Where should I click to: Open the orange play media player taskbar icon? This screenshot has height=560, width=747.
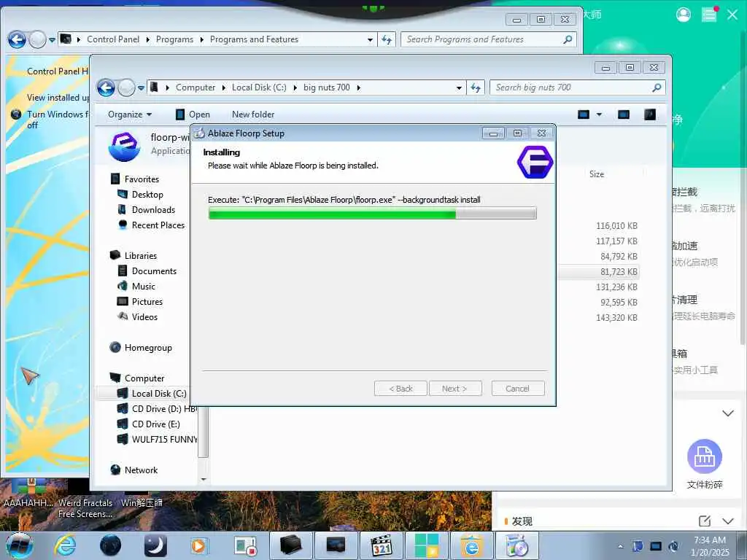[x=198, y=545]
